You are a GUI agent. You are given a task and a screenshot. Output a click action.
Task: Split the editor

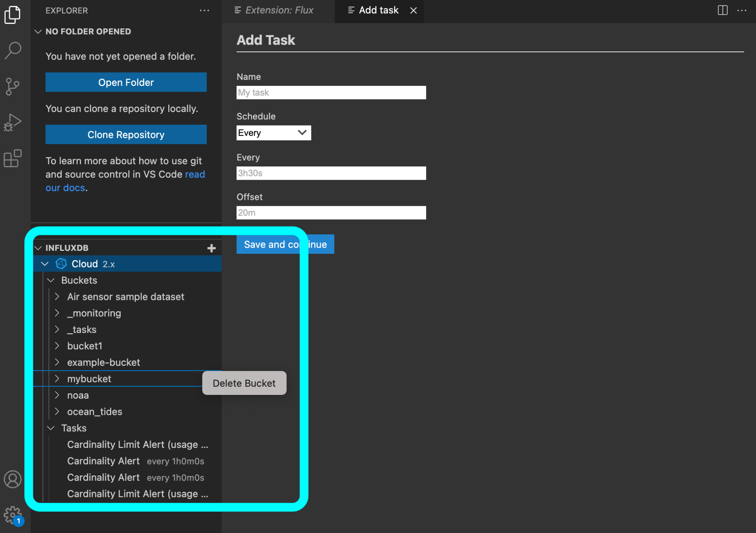[722, 10]
